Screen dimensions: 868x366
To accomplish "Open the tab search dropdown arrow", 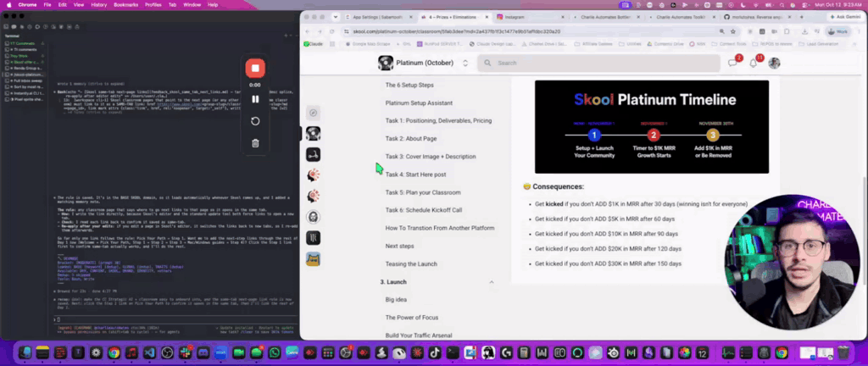I will click(x=336, y=17).
